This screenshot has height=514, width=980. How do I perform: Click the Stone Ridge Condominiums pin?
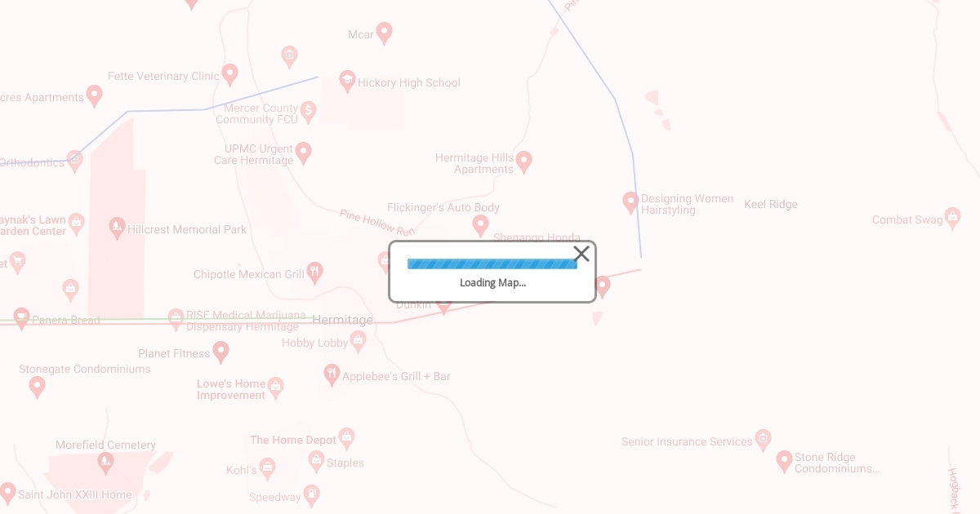(x=784, y=462)
